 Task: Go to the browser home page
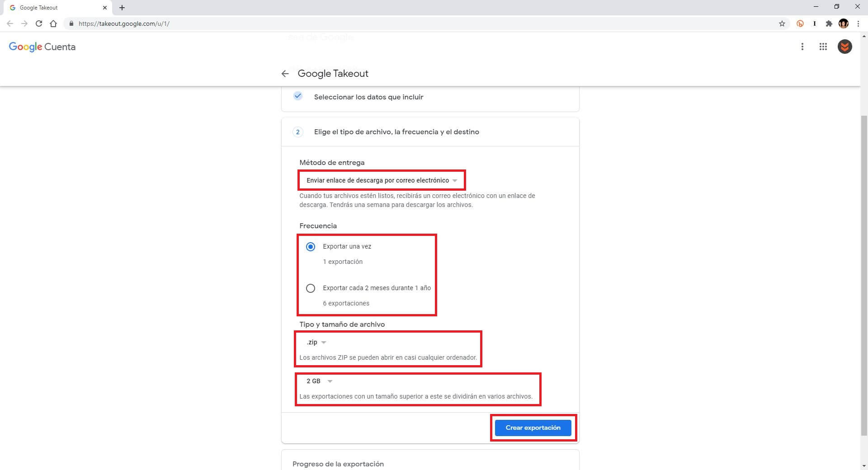(53, 23)
